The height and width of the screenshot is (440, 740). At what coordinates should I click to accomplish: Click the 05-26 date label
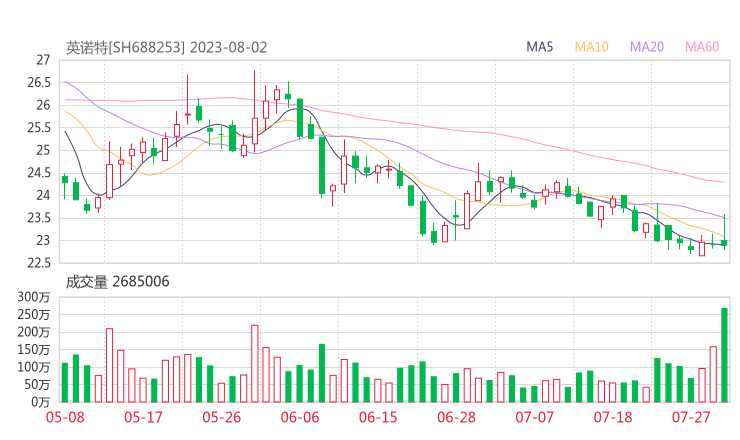[x=221, y=417]
